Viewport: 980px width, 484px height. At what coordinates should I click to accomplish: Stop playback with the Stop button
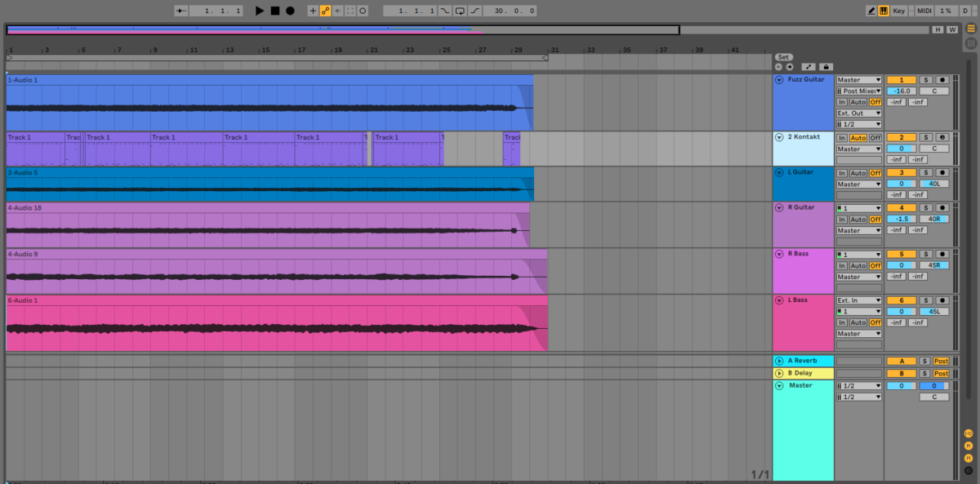[x=275, y=11]
